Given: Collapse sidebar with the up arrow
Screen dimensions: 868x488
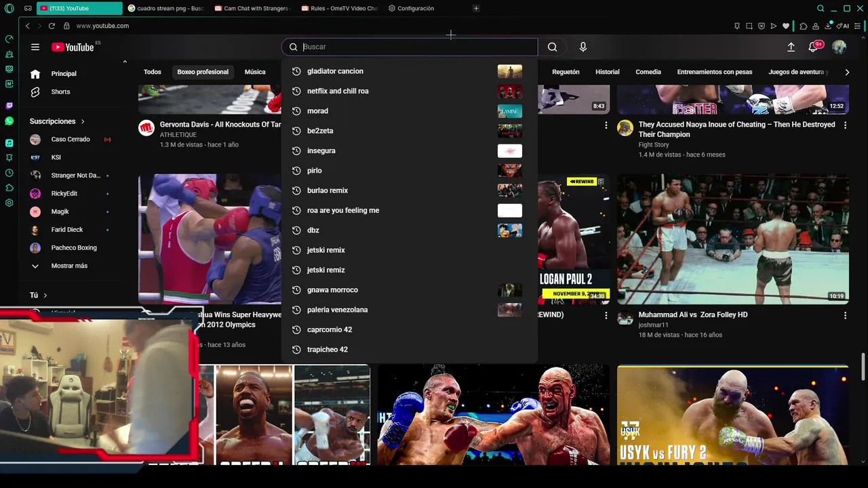Looking at the screenshot, I should pos(125,62).
